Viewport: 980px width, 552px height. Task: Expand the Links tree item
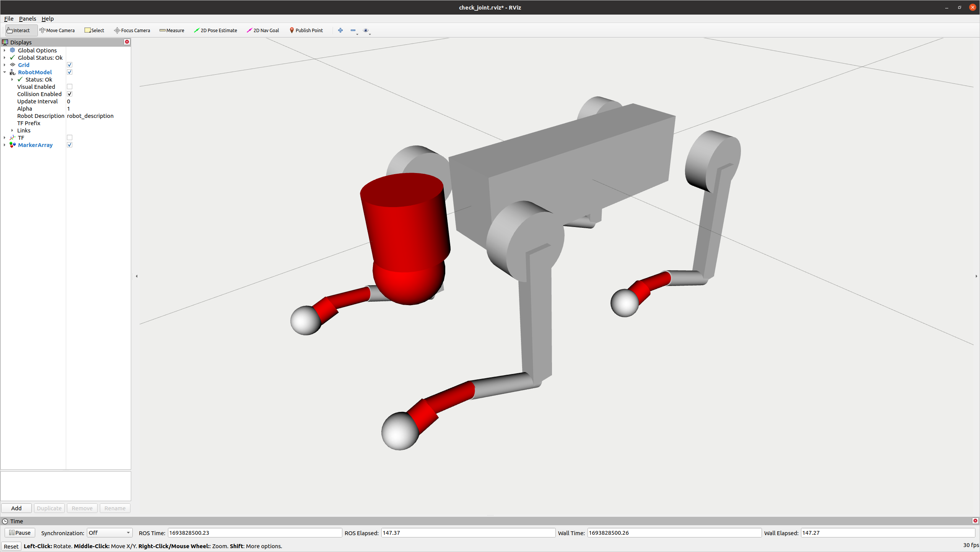pos(12,131)
